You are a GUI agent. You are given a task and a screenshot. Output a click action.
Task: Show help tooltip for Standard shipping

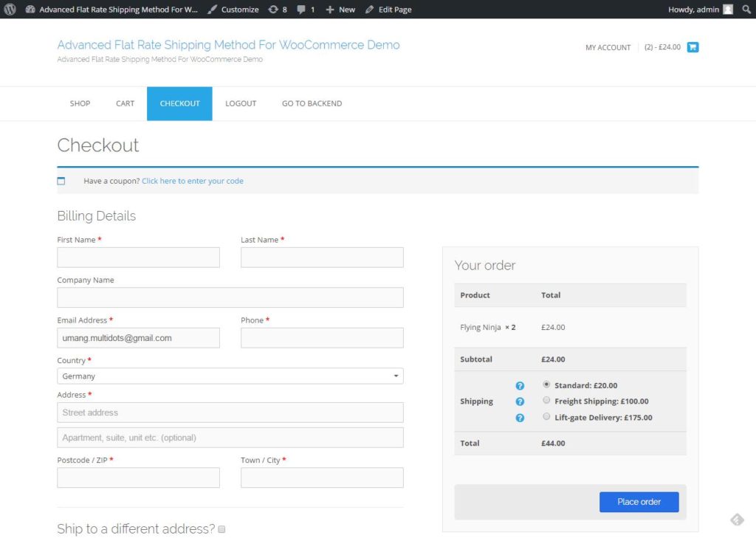click(520, 386)
